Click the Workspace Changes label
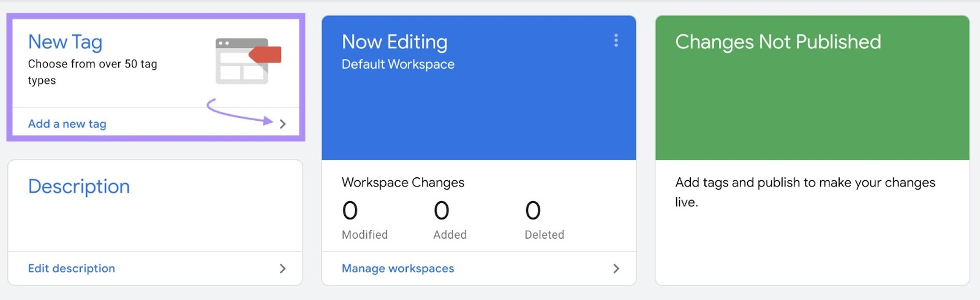The image size is (980, 300). point(403,183)
